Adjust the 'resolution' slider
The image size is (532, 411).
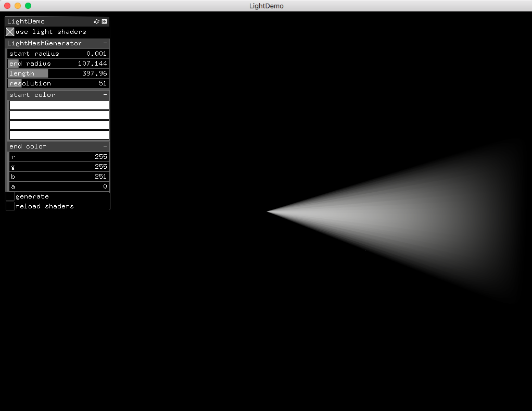[x=57, y=83]
